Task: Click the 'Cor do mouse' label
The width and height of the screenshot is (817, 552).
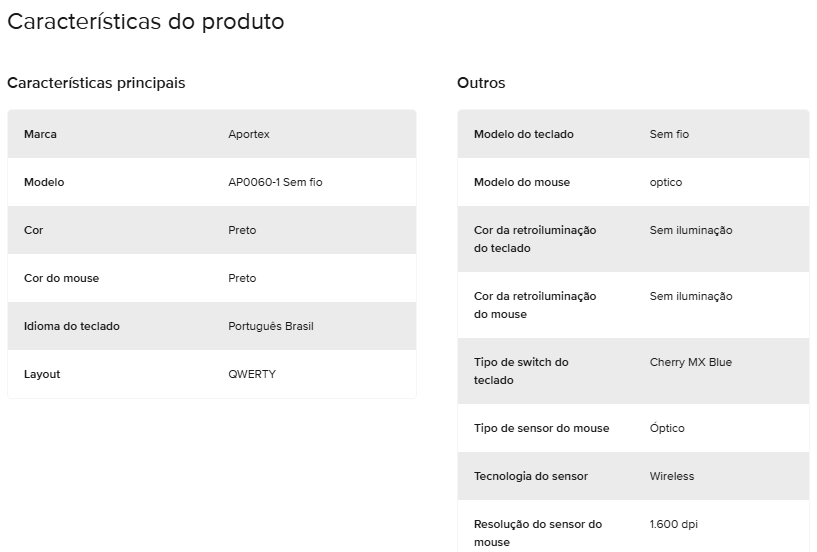Action: (x=61, y=278)
